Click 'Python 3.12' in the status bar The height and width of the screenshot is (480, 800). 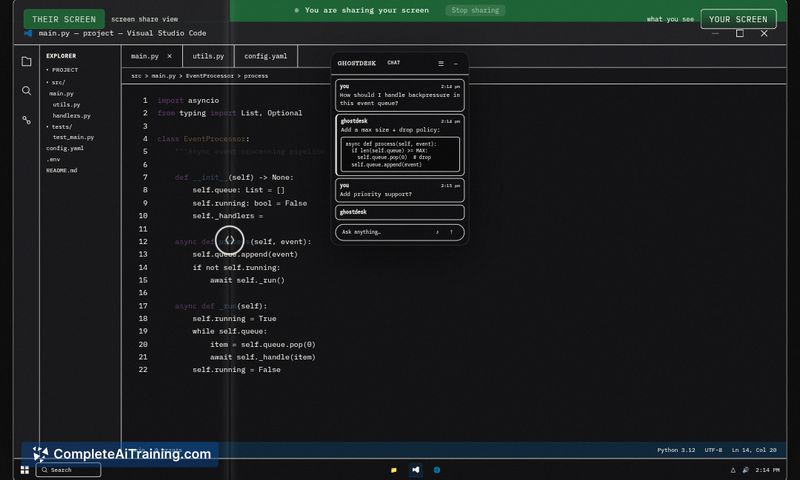click(676, 450)
